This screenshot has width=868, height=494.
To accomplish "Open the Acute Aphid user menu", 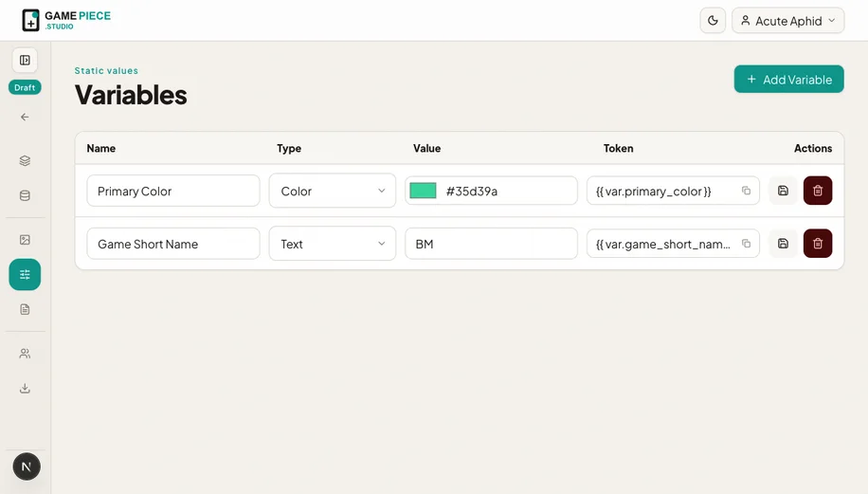I will click(x=788, y=21).
